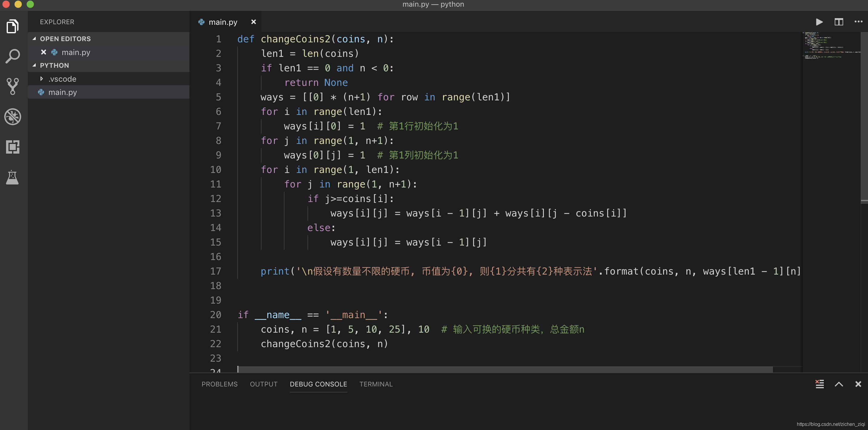This screenshot has width=868, height=430.
Task: Open the Explorer view in the activity bar
Action: [12, 26]
